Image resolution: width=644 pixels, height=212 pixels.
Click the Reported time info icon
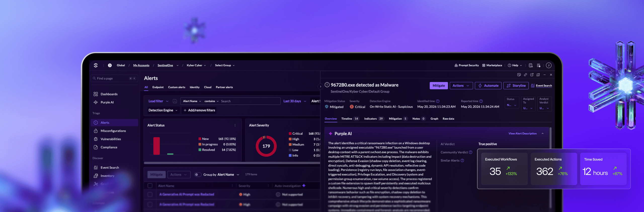481,101
